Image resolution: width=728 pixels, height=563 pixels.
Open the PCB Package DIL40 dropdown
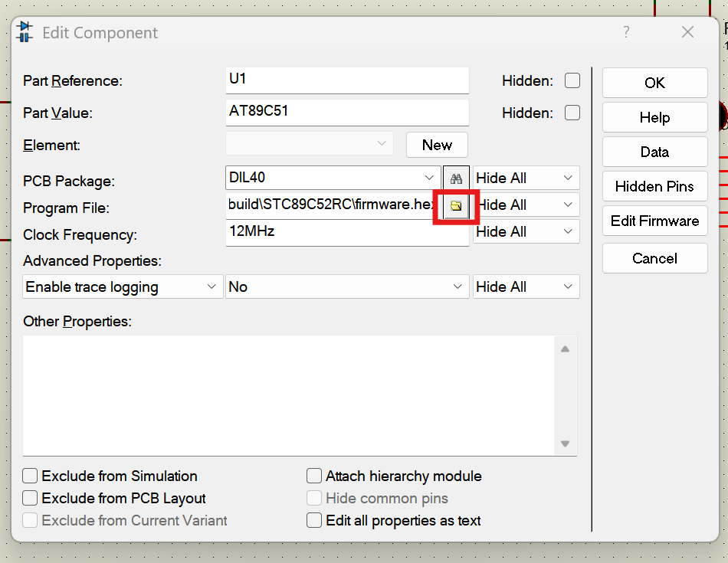point(429,178)
